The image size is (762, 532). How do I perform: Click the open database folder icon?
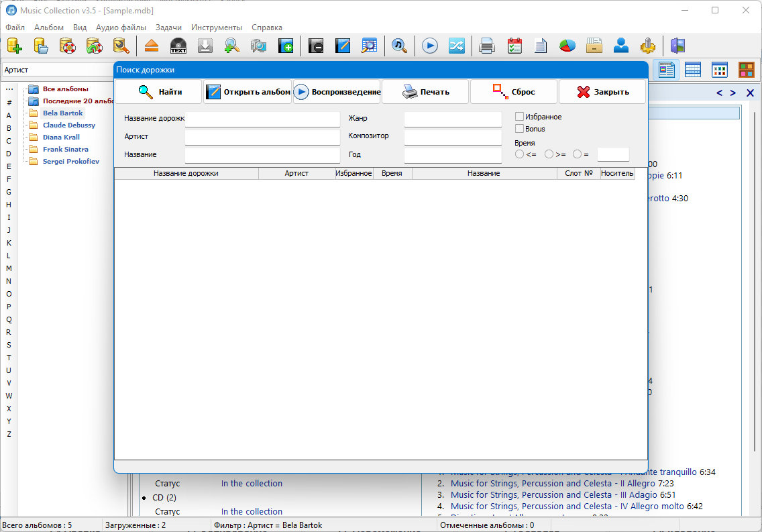pyautogui.click(x=41, y=46)
